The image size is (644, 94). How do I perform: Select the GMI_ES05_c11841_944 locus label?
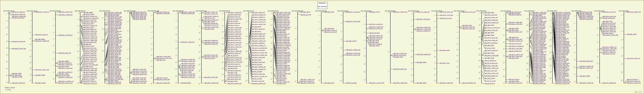click(19, 49)
